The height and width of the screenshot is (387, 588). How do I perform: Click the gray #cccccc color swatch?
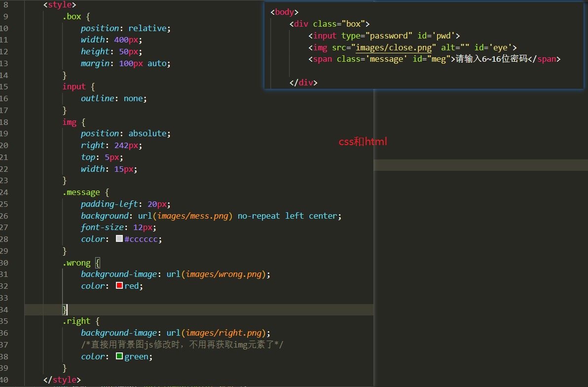(x=119, y=238)
